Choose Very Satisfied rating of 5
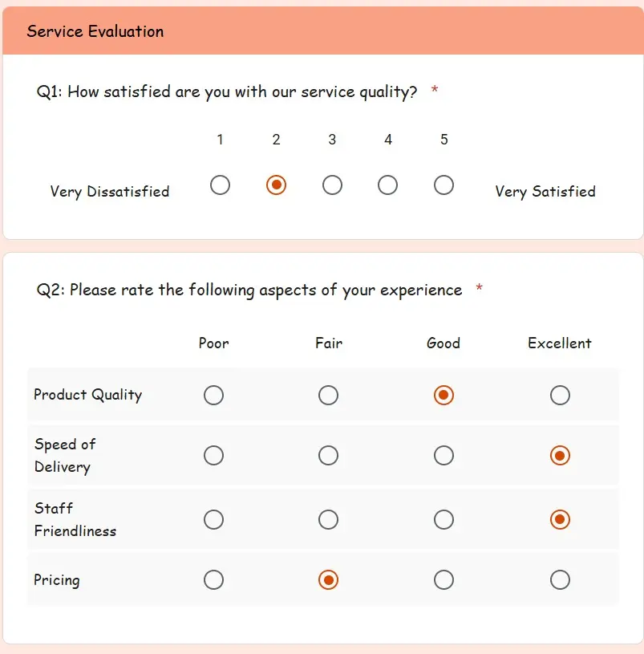Screen dimensions: 644x654 click(444, 185)
